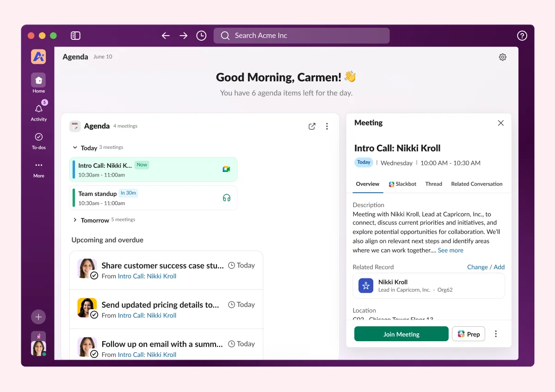Go to Home in sidebar
The height and width of the screenshot is (392, 555).
(38, 83)
